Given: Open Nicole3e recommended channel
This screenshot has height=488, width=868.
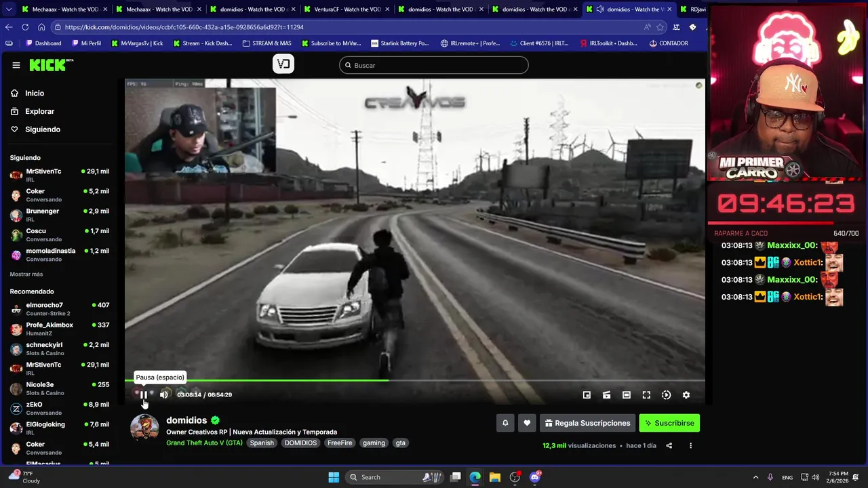Looking at the screenshot, I should [x=60, y=388].
